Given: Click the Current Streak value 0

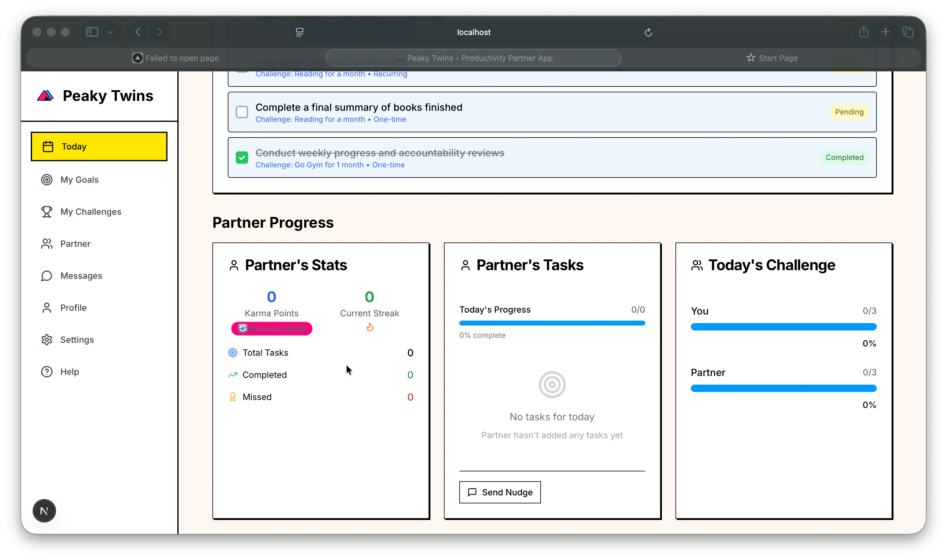Looking at the screenshot, I should [x=370, y=297].
